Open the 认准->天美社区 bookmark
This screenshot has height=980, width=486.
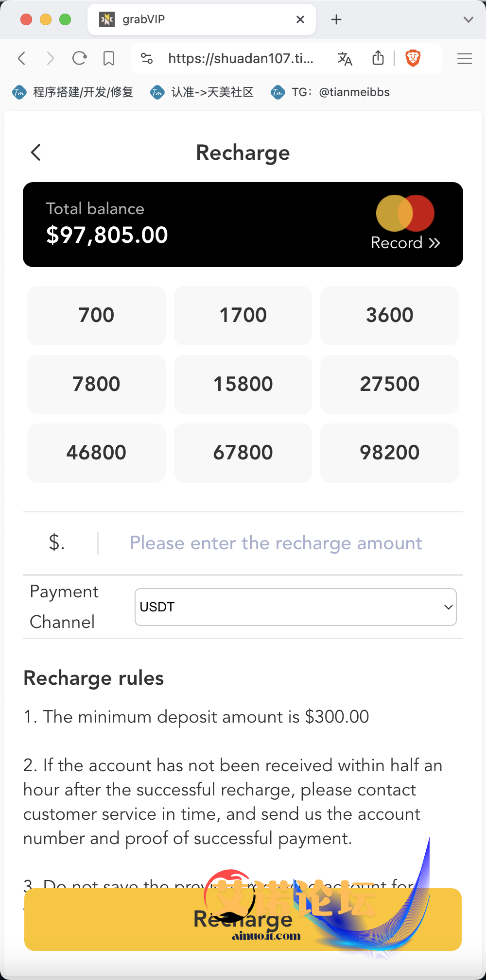[202, 92]
